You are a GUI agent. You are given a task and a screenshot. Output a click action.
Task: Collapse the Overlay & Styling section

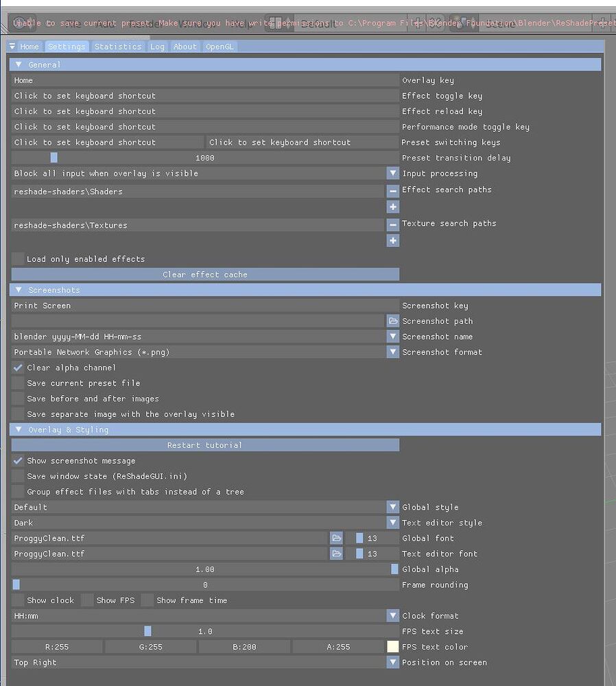coord(19,429)
